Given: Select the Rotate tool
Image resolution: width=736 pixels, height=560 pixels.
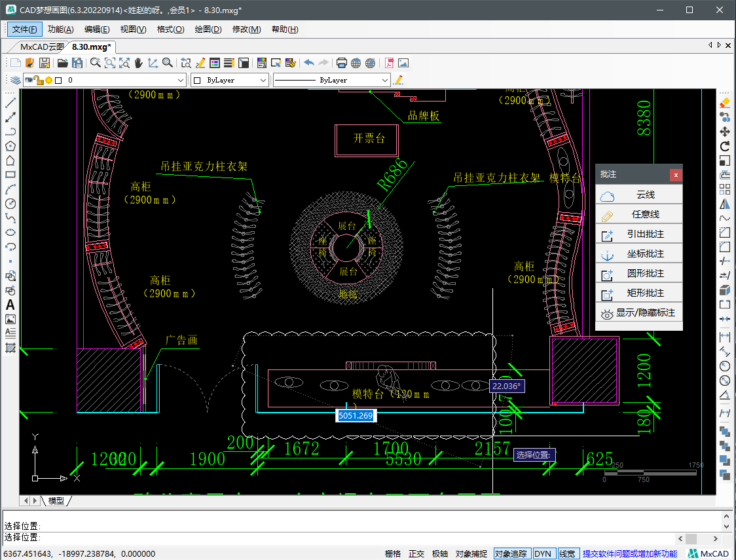Looking at the screenshot, I should click(725, 146).
